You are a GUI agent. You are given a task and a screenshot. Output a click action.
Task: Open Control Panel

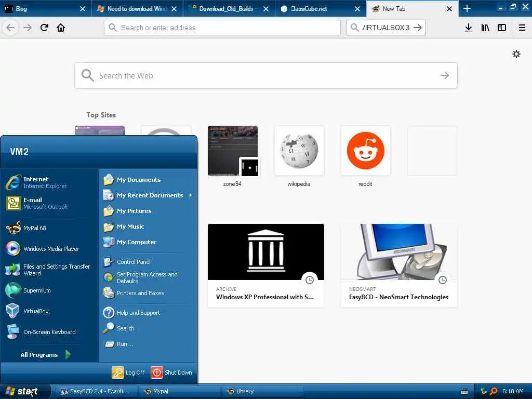pos(148,262)
